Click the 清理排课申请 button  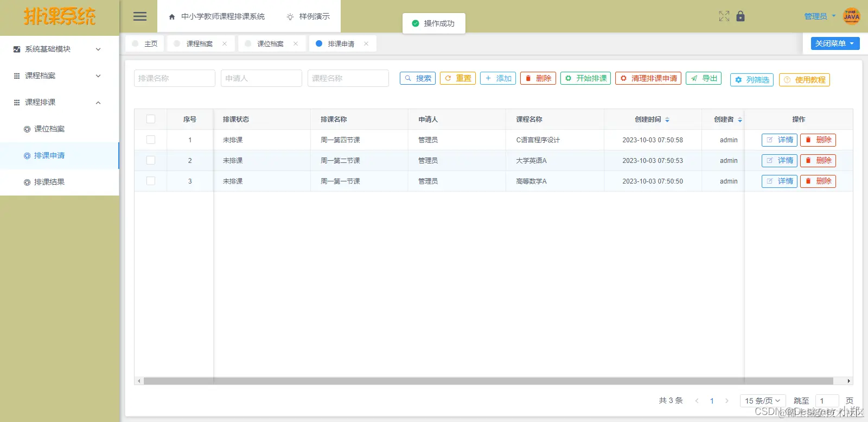point(648,78)
